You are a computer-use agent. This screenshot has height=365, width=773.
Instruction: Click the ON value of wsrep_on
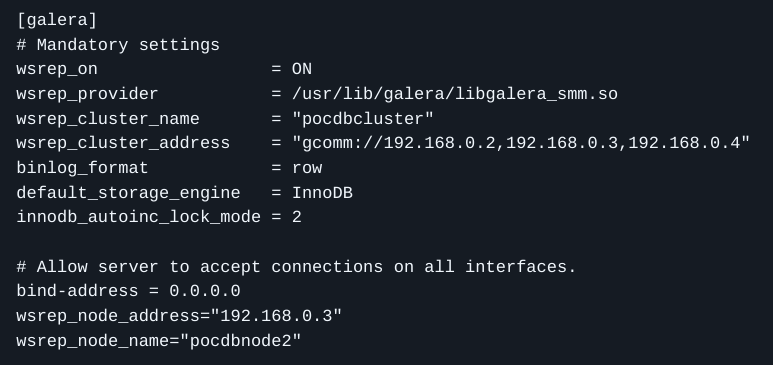[302, 69]
